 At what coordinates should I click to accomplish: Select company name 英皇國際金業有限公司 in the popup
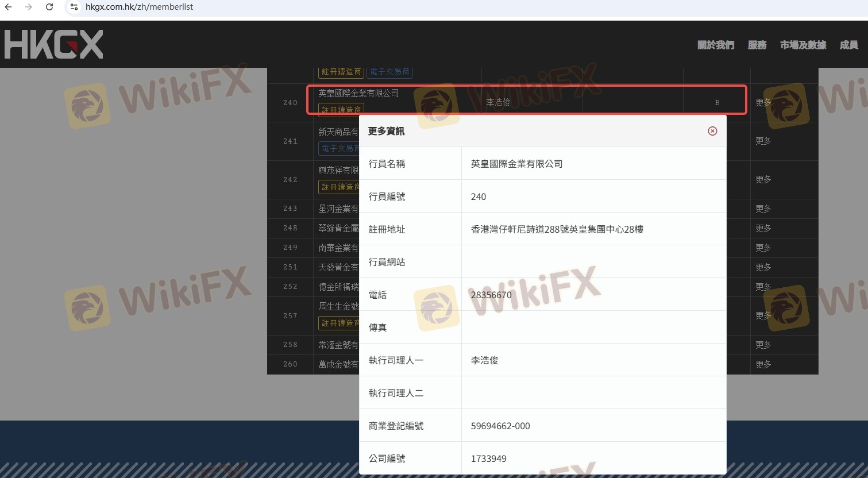tap(516, 164)
